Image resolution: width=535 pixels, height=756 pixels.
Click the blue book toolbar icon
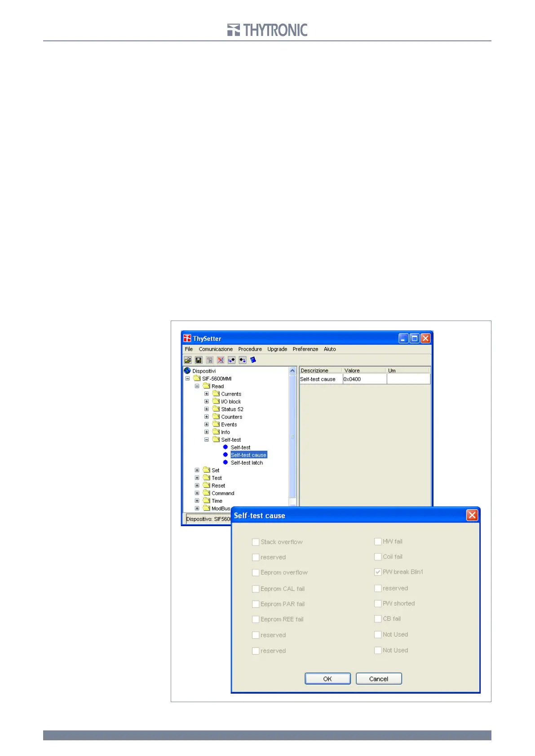253,360
